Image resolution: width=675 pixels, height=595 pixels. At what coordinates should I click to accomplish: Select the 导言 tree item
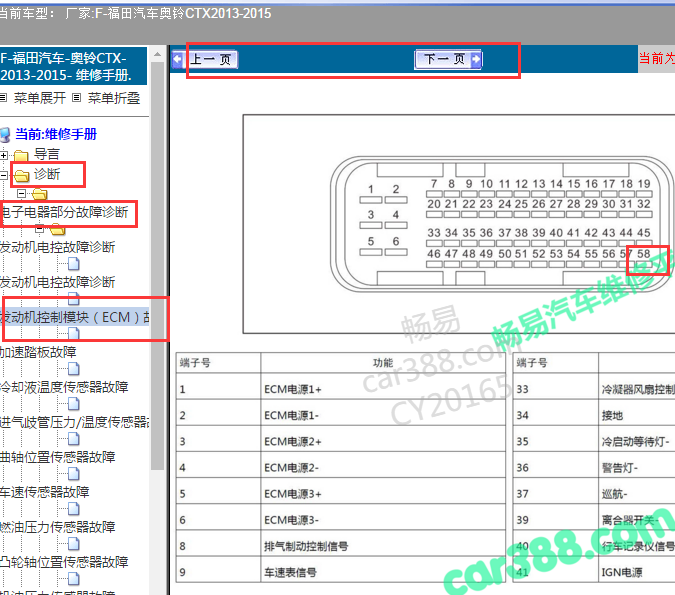point(46,154)
